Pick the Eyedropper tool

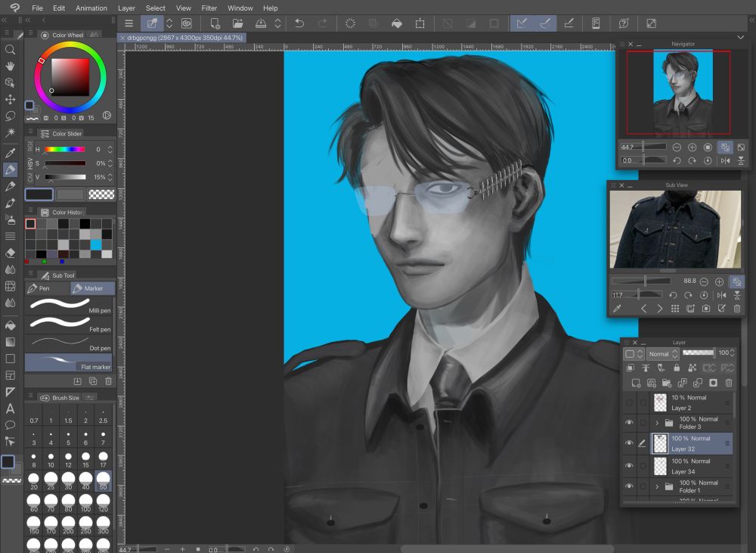point(11,154)
